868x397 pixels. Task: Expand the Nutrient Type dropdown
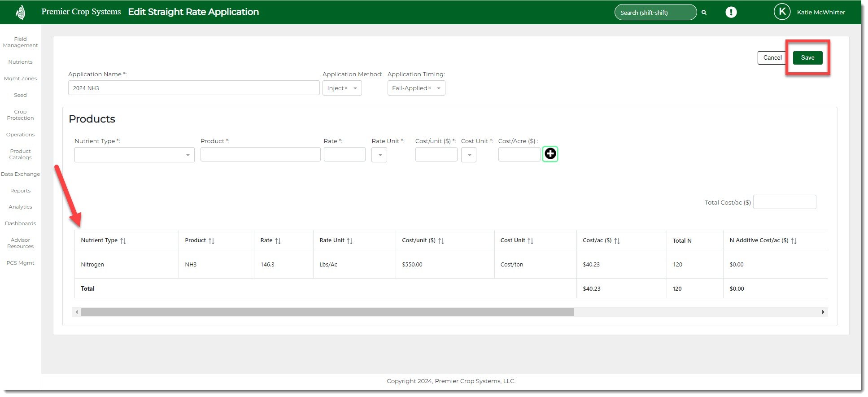click(x=188, y=155)
